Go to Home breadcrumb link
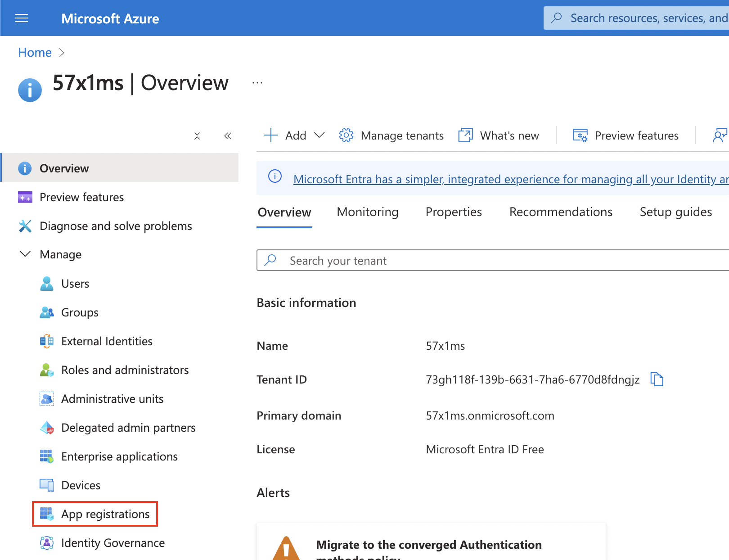The image size is (729, 560). pyautogui.click(x=35, y=53)
